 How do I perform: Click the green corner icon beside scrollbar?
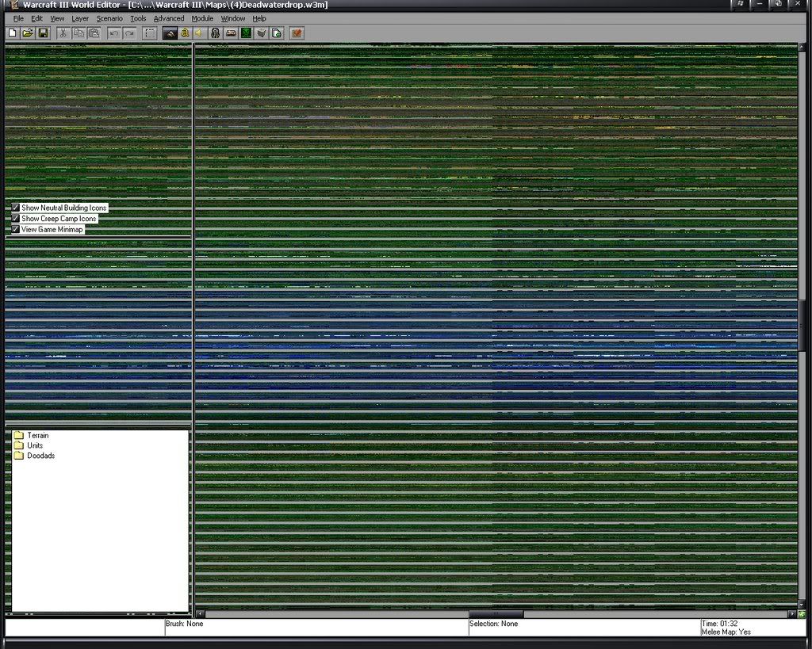(802, 614)
